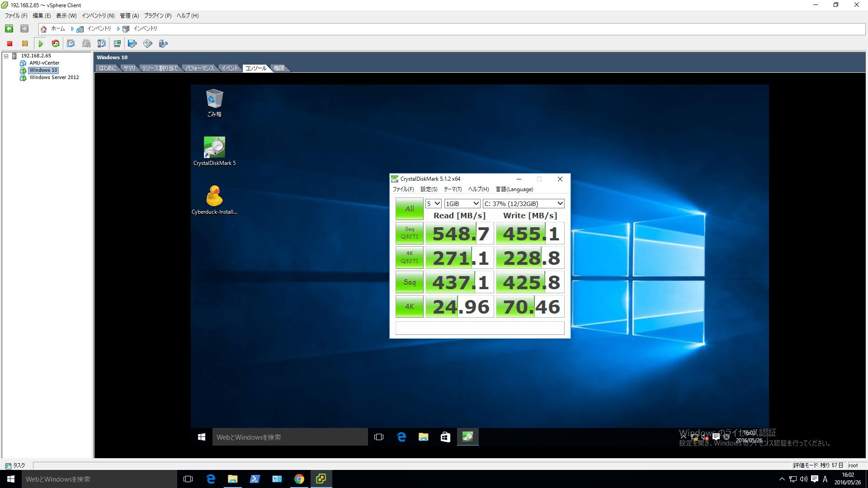Screen dimensions: 868x488
Task: Open the 編集 (E) menu
Action: pos(42,16)
